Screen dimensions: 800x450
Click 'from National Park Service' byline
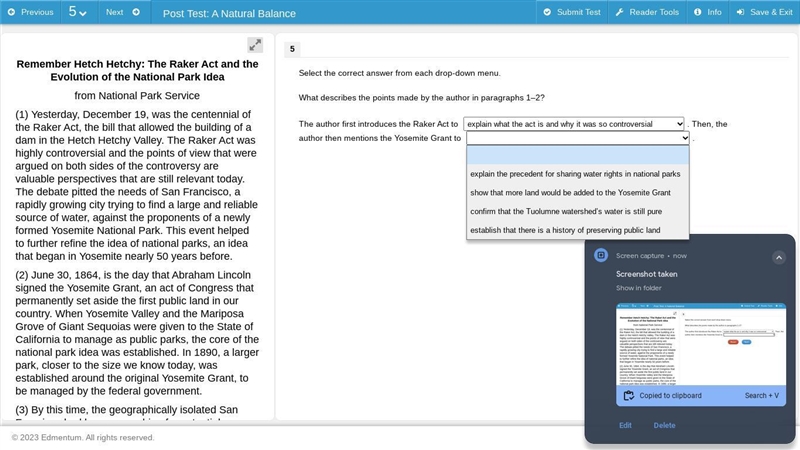point(137,95)
